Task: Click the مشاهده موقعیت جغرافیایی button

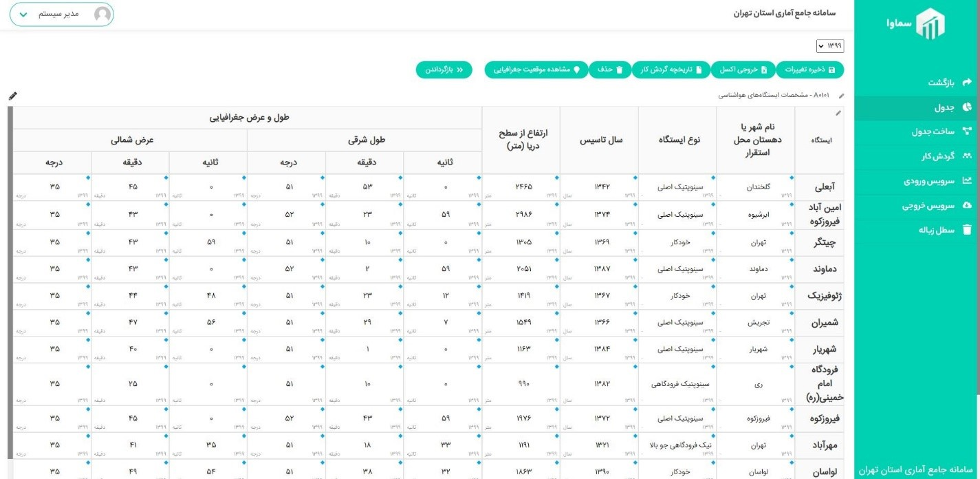Action: [x=536, y=70]
